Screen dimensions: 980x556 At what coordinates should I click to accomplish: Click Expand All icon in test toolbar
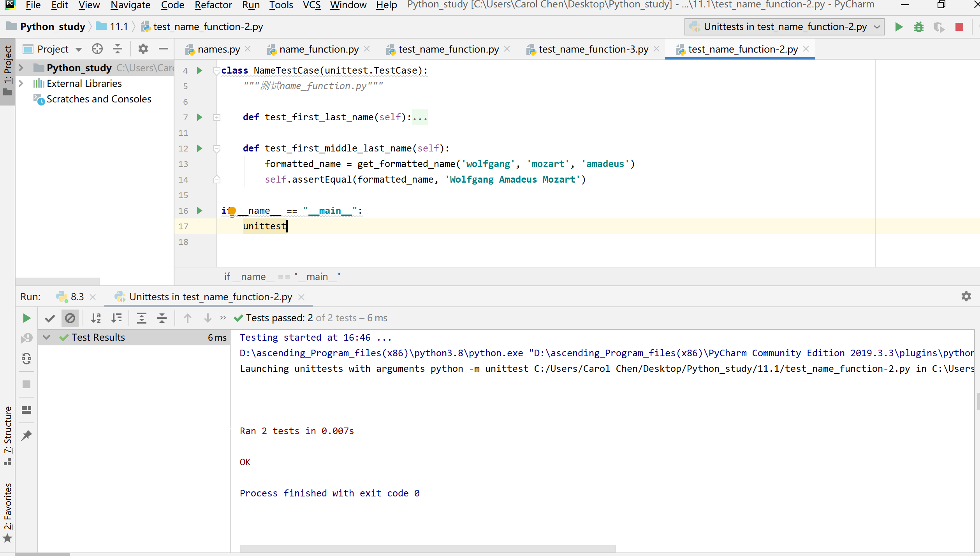[x=142, y=318]
